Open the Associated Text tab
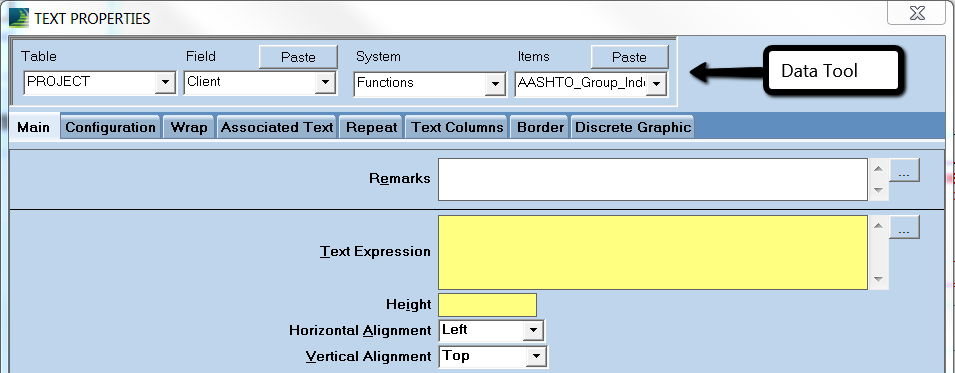Screen dimensions: 955x373 pos(277,127)
